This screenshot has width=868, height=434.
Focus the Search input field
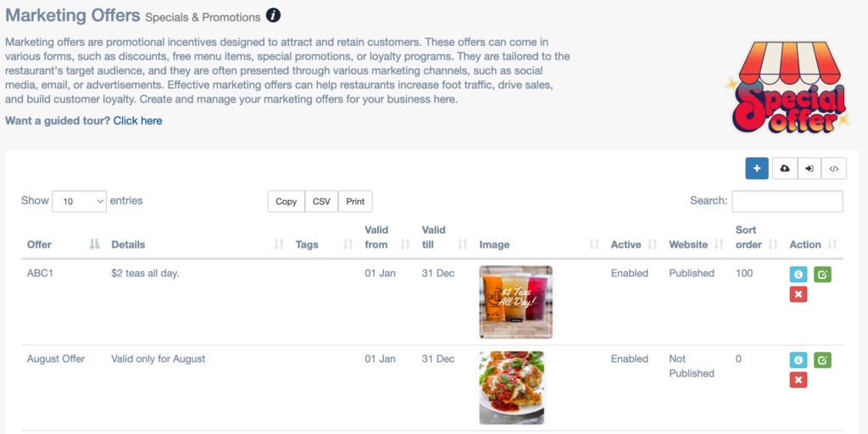coord(787,201)
